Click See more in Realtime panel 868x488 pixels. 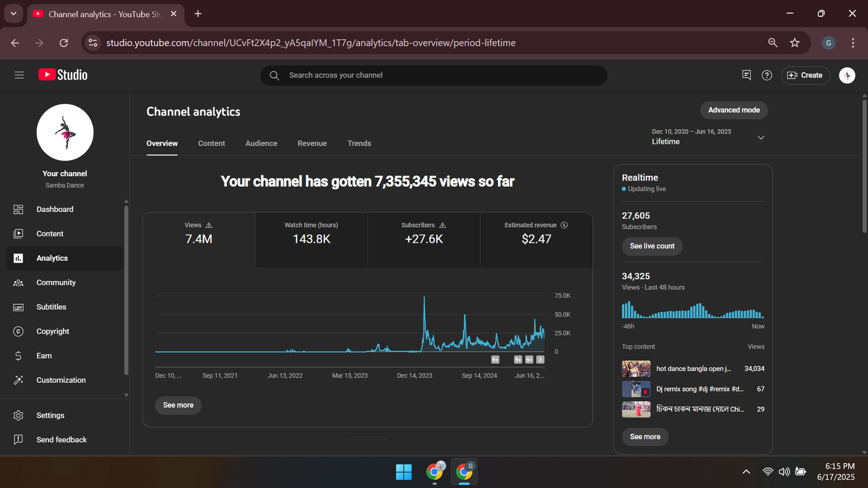(645, 436)
